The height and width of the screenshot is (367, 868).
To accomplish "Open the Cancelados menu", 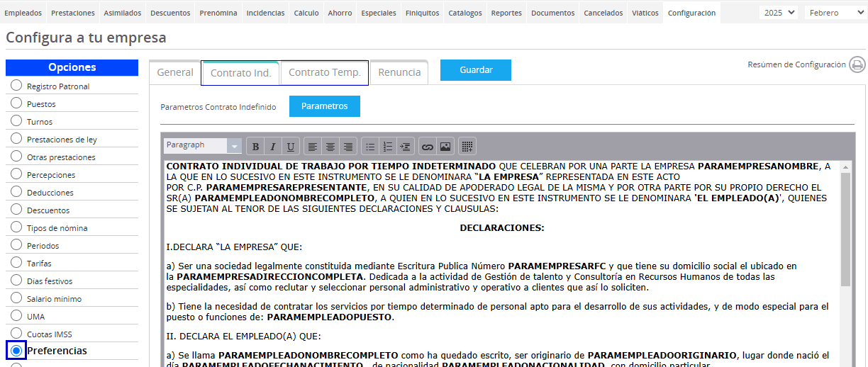I will tap(603, 13).
